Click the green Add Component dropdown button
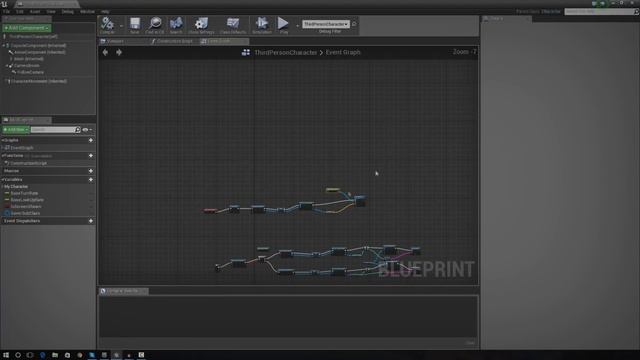The width and height of the screenshot is (640, 360). (x=27, y=28)
